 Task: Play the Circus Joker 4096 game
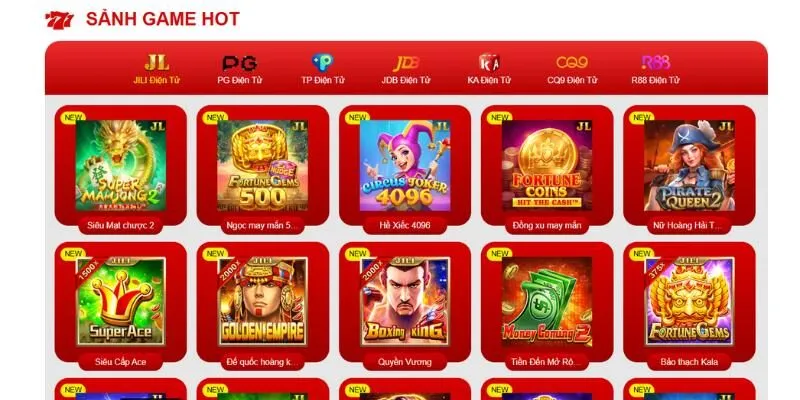coord(405,166)
